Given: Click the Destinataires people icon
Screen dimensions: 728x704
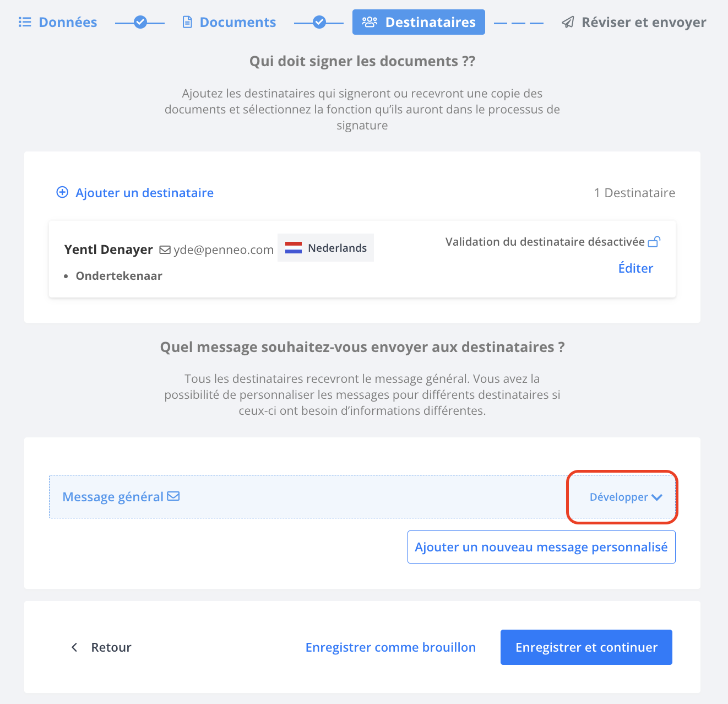Looking at the screenshot, I should (x=370, y=22).
